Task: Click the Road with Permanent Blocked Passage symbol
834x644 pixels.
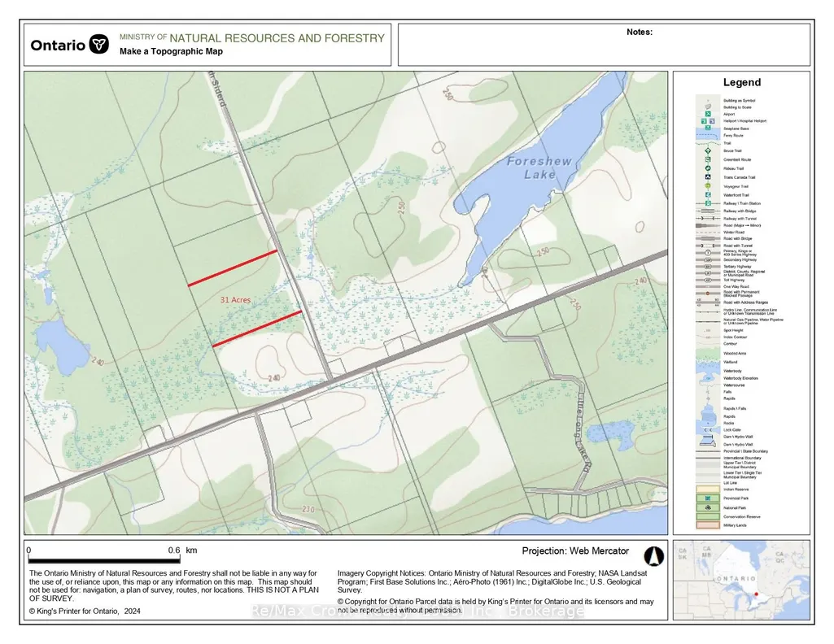Action: 708,294
